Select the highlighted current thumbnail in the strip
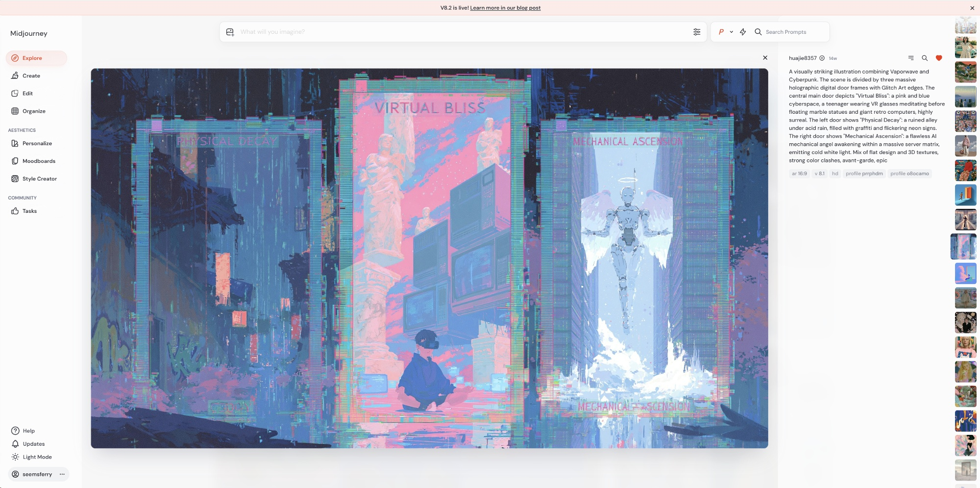 click(963, 246)
